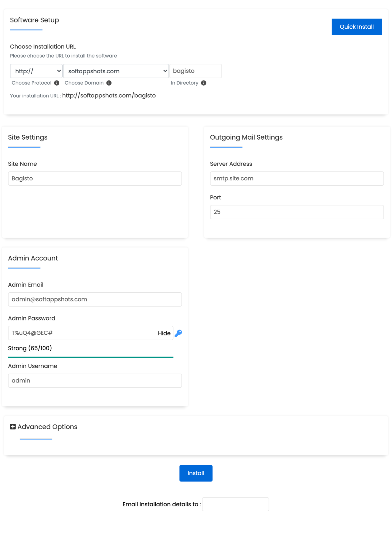
Task: Click the Admin Username input field
Action: [95, 381]
